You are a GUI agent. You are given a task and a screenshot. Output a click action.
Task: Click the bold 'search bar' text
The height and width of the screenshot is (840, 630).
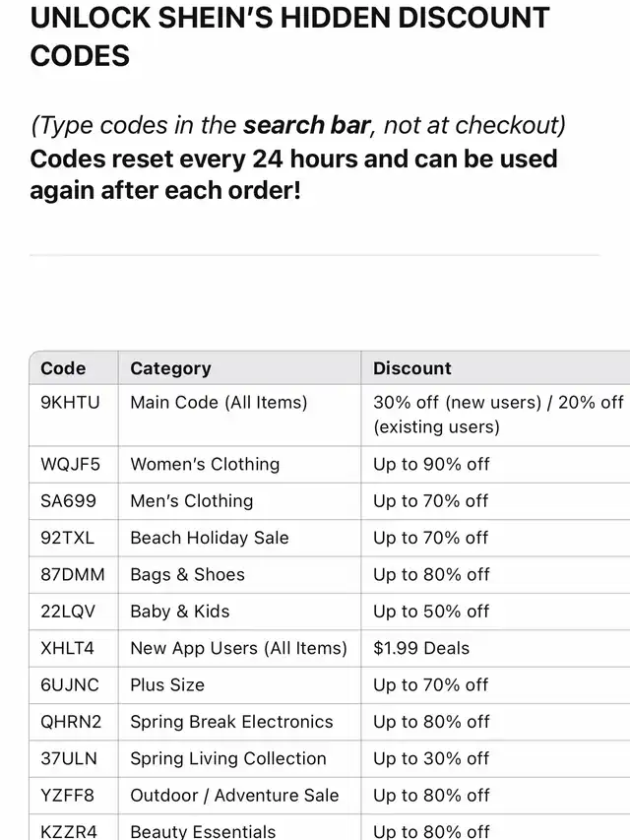(x=306, y=125)
